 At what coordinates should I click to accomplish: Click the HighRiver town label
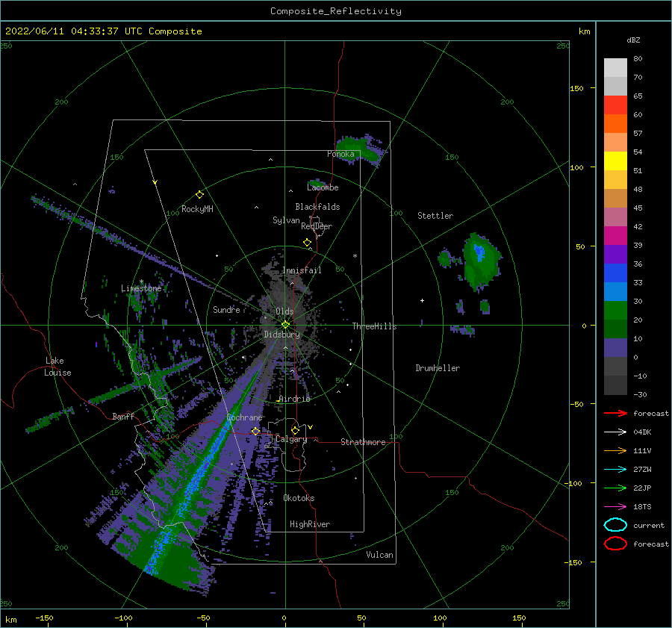pyautogui.click(x=310, y=524)
